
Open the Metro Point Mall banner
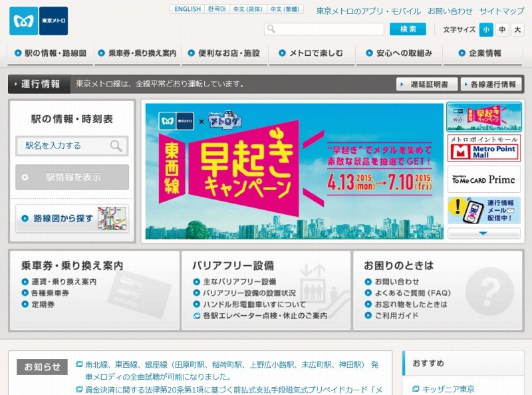point(484,148)
